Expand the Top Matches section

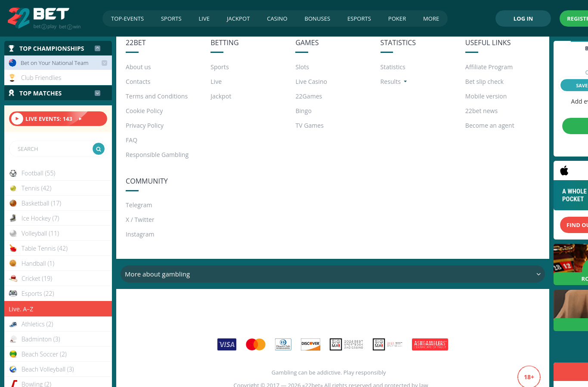click(x=97, y=93)
